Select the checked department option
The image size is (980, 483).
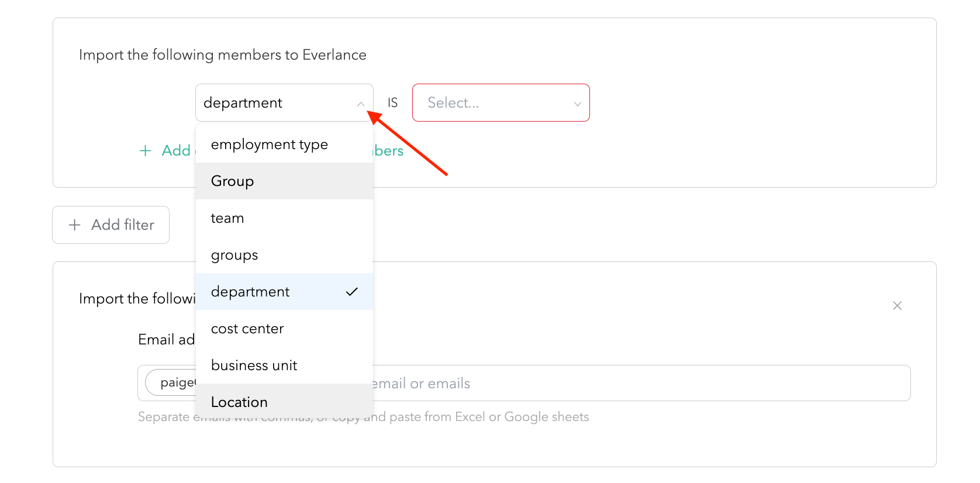pyautogui.click(x=284, y=292)
